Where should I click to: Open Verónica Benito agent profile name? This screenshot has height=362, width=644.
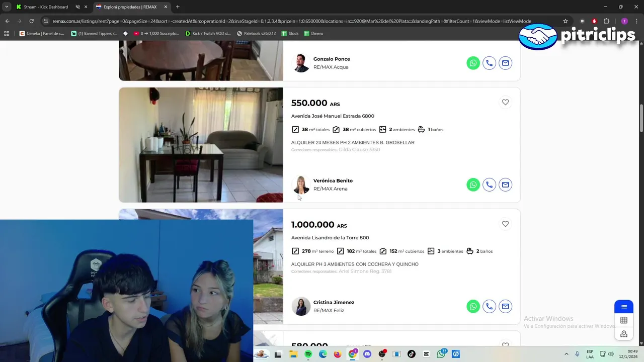coord(333,180)
